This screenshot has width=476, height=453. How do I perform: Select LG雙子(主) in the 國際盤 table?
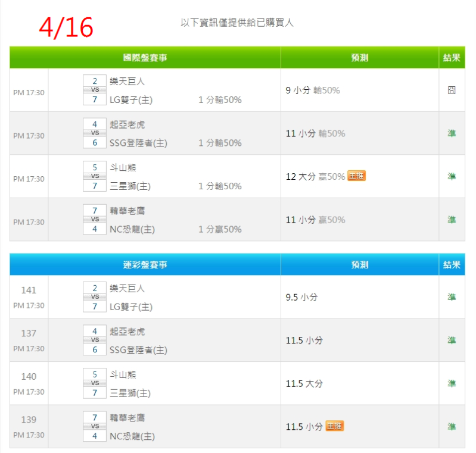[x=131, y=100]
